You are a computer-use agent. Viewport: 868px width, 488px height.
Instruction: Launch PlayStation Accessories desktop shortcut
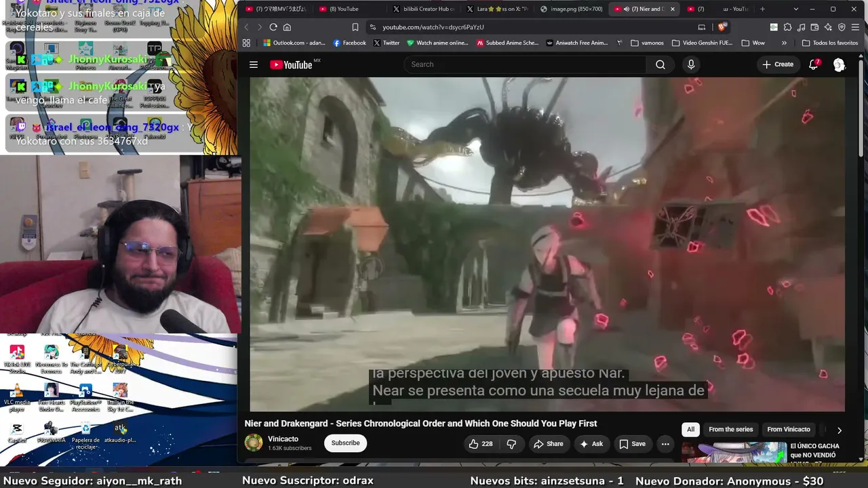(85, 397)
